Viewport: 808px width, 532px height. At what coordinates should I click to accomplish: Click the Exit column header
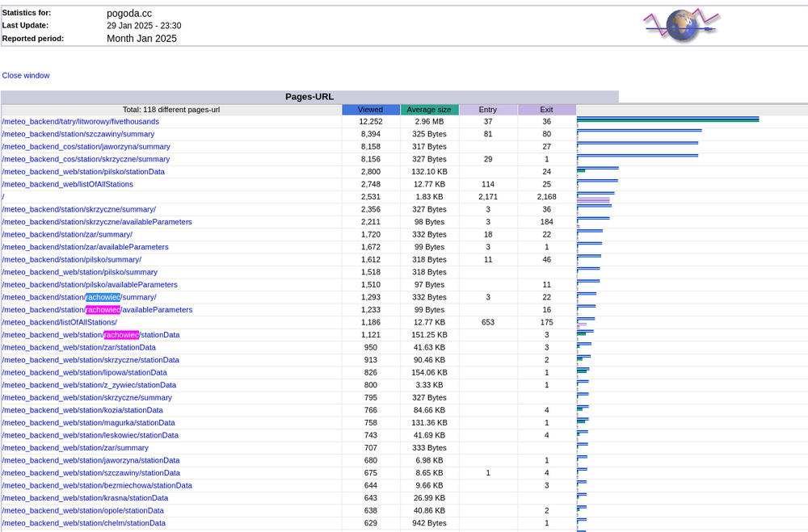(x=547, y=110)
